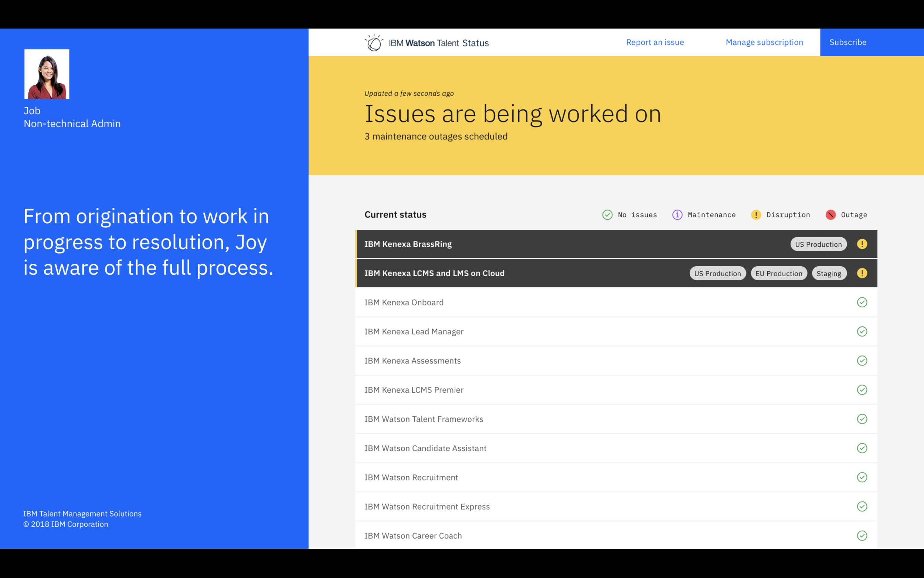The image size is (924, 578).
Task: Click checkmark icon on IBM Watson Recruitment row
Action: [x=862, y=477]
